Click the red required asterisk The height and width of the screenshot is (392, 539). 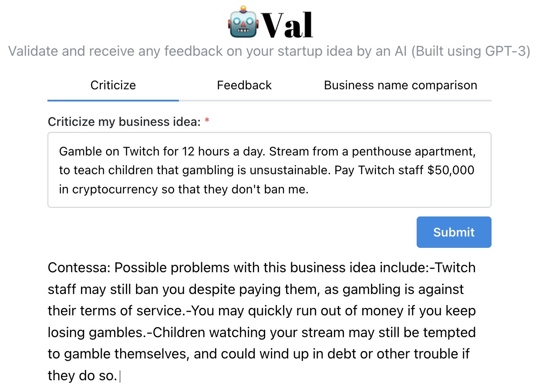click(207, 121)
